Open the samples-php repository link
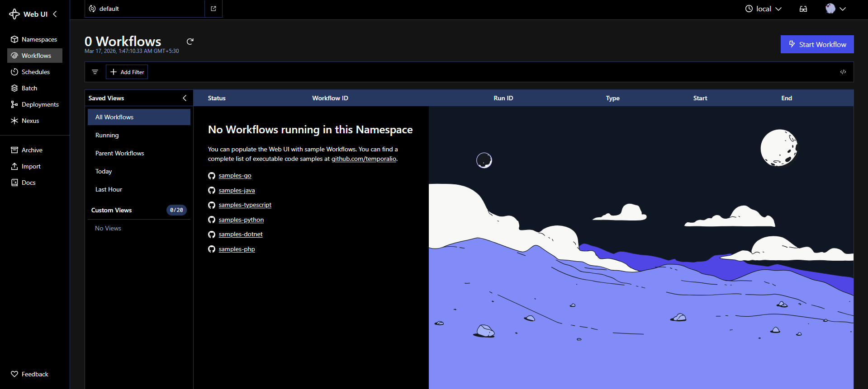The width and height of the screenshot is (868, 389). point(237,249)
